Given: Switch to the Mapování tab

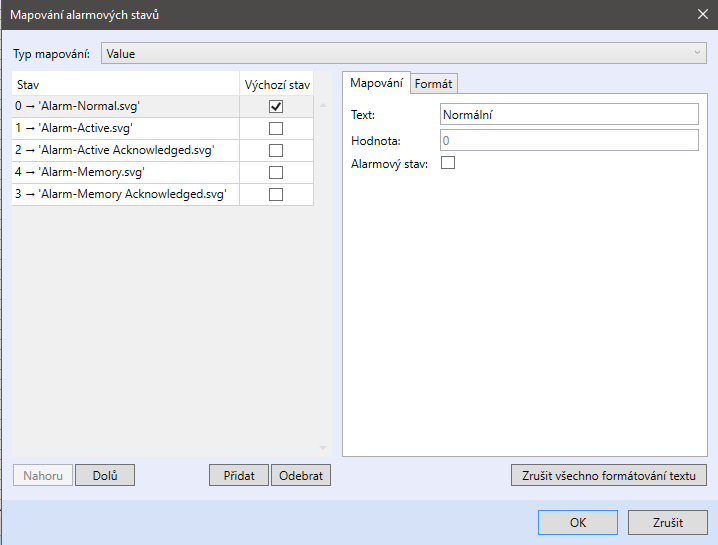Looking at the screenshot, I should coord(376,83).
